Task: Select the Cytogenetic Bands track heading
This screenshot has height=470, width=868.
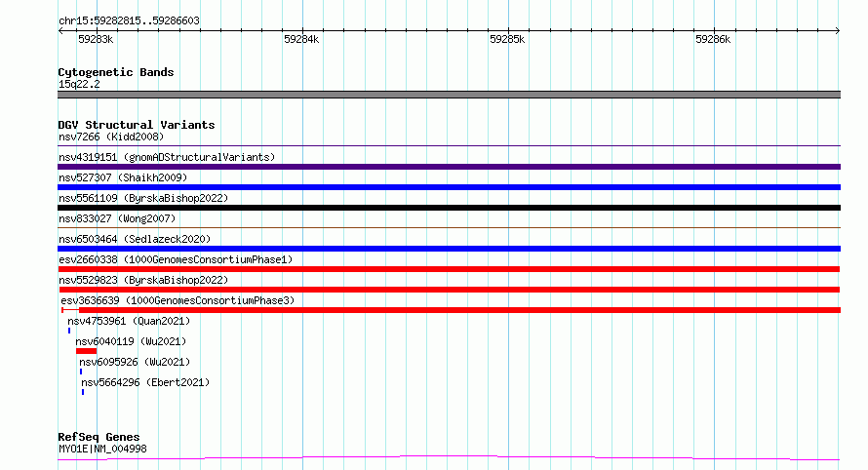Action: click(116, 72)
